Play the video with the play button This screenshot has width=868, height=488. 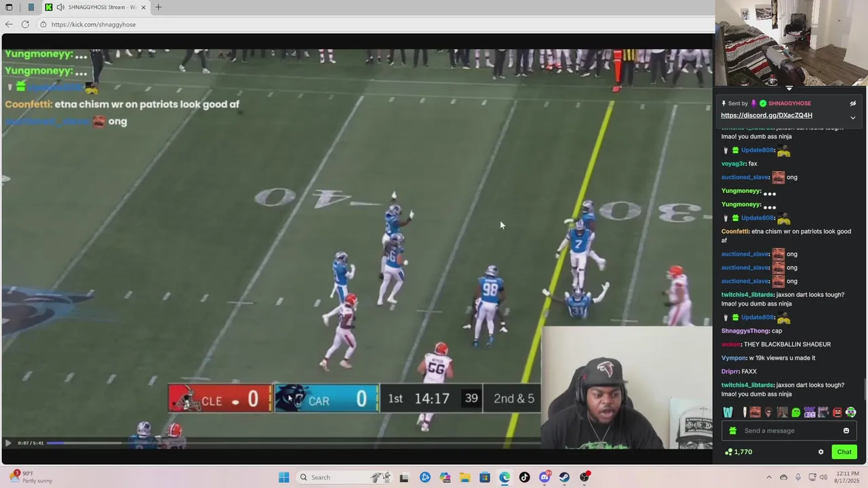tap(8, 443)
